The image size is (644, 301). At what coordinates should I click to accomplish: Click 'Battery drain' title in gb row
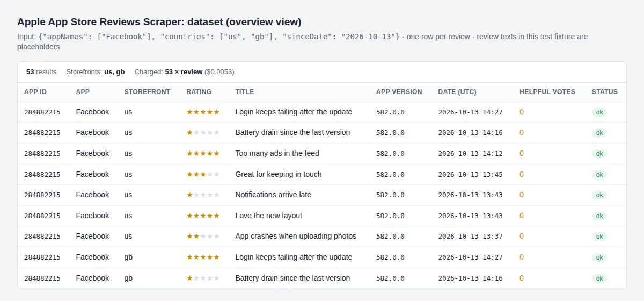click(292, 278)
